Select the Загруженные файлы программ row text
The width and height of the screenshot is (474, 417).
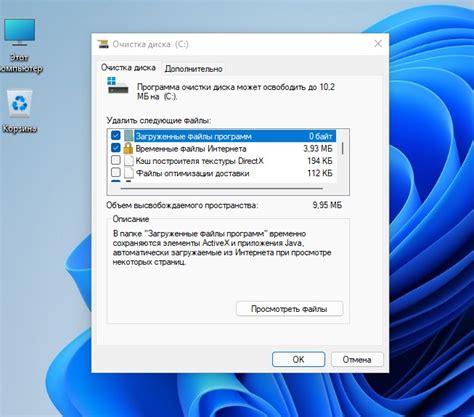pyautogui.click(x=194, y=136)
